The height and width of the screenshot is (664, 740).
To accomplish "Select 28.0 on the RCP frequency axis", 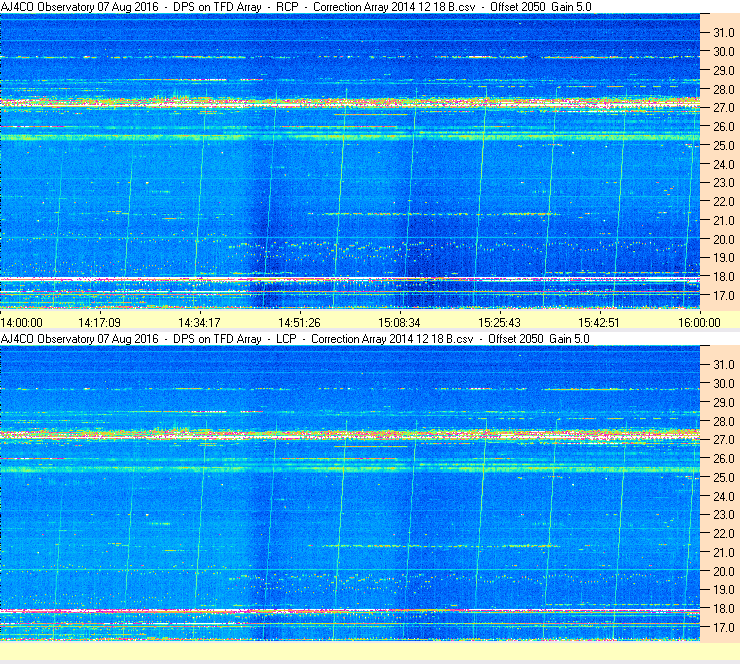I will 723,89.
